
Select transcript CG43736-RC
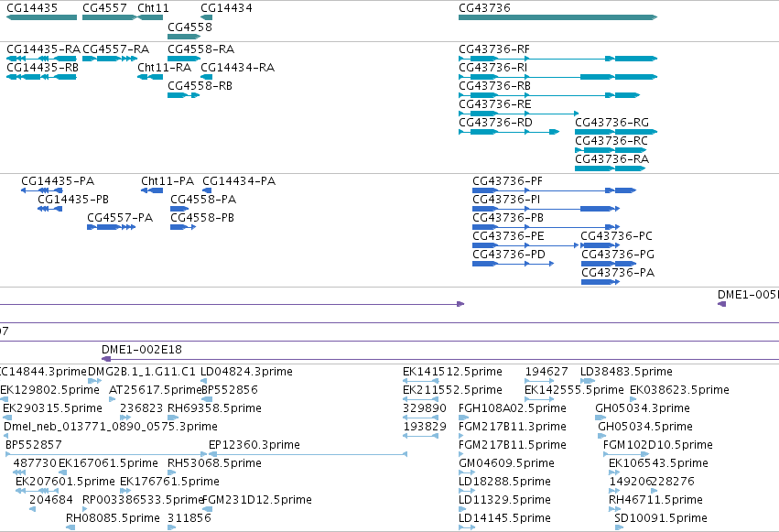(611, 150)
